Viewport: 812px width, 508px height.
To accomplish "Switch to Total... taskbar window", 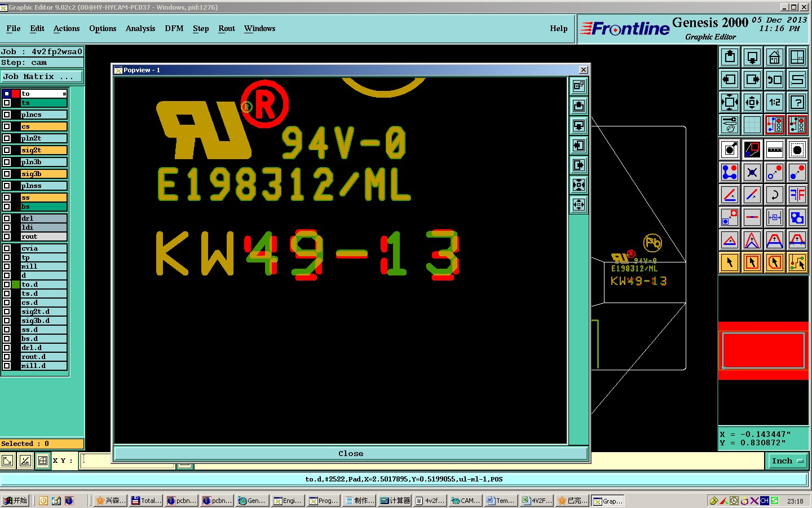I will [146, 501].
